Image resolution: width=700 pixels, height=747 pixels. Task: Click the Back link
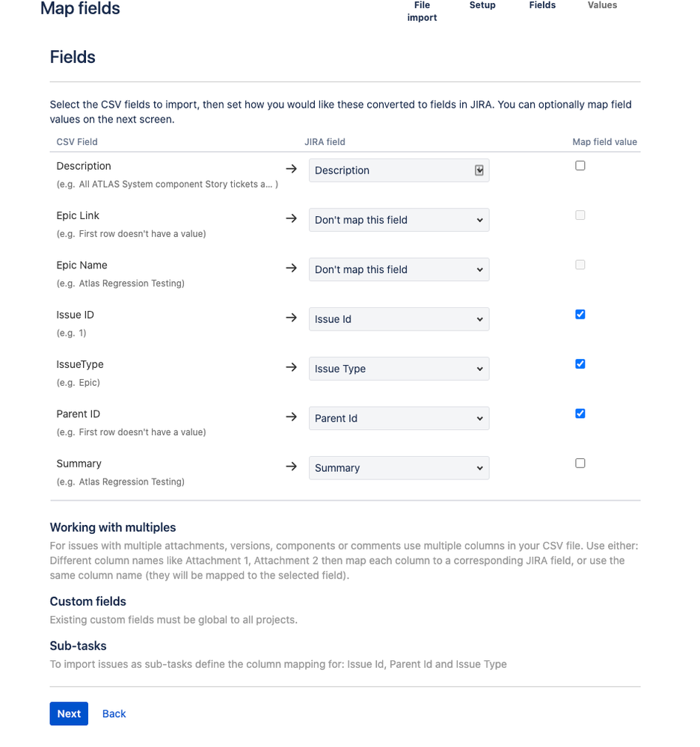tap(114, 713)
